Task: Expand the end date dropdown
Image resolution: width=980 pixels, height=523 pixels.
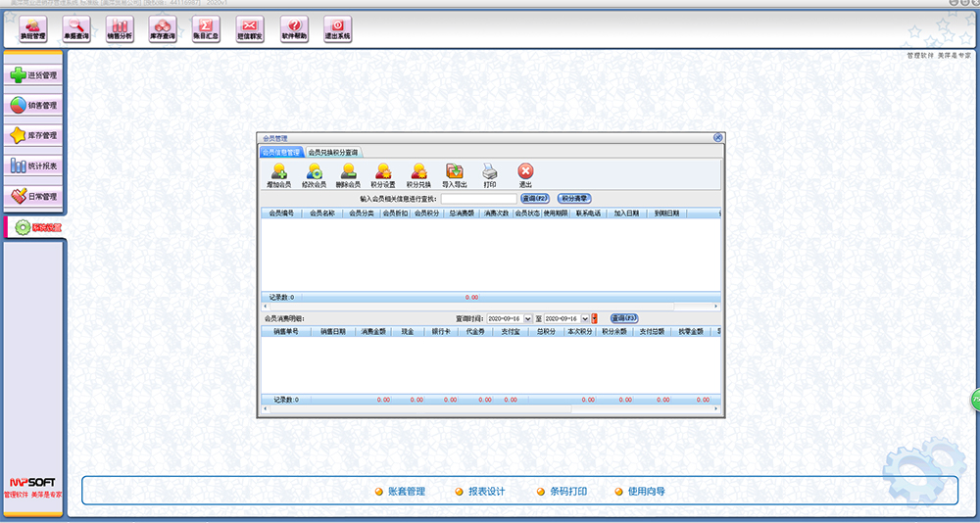Action: pyautogui.click(x=585, y=318)
